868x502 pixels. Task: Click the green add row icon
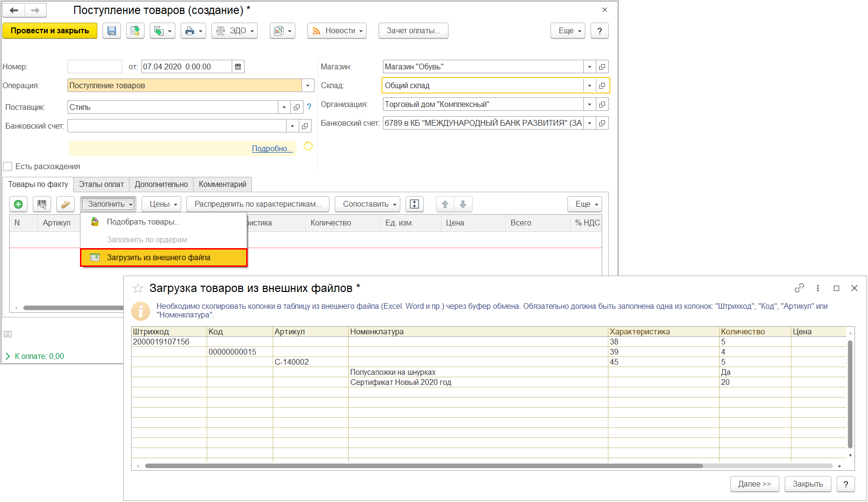pyautogui.click(x=18, y=204)
